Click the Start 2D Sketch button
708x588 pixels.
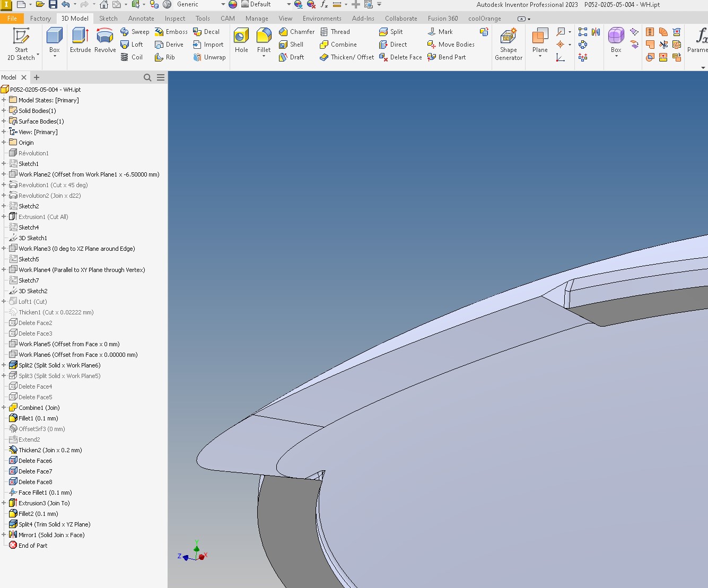click(x=20, y=42)
